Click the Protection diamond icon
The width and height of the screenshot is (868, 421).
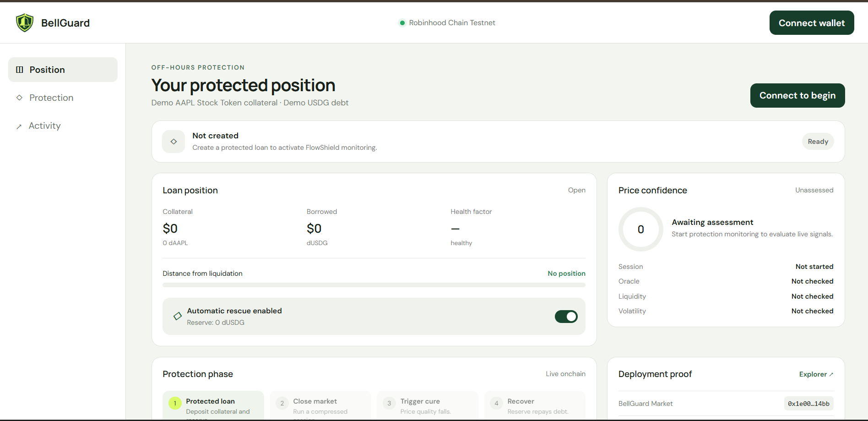[19, 98]
